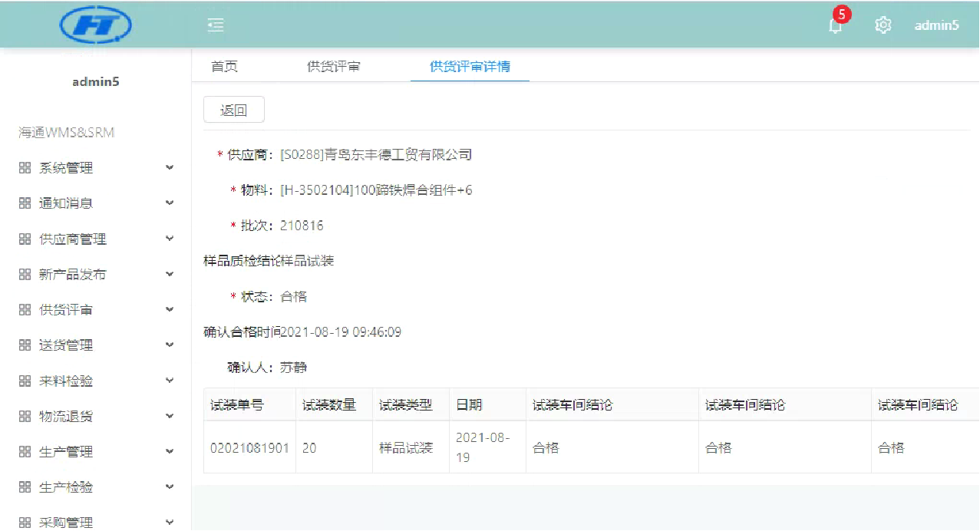Click the grid icon beside 生产检验
980x531 pixels.
pyautogui.click(x=25, y=487)
